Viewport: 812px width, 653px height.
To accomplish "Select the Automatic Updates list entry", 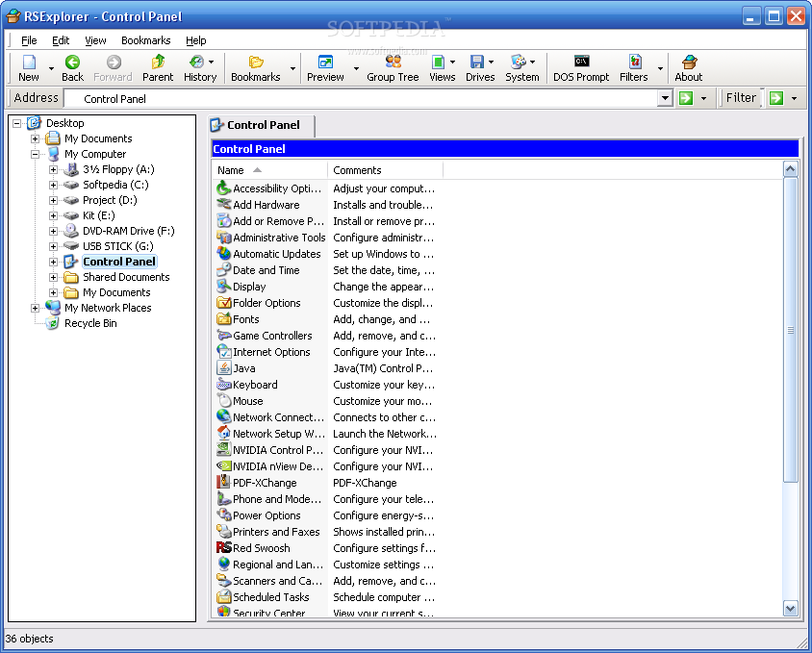I will [276, 254].
